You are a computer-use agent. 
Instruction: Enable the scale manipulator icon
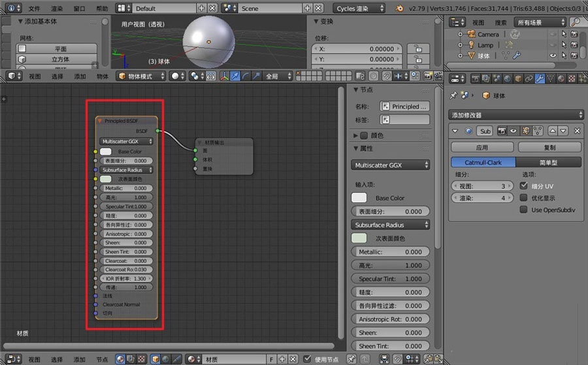[x=256, y=77]
